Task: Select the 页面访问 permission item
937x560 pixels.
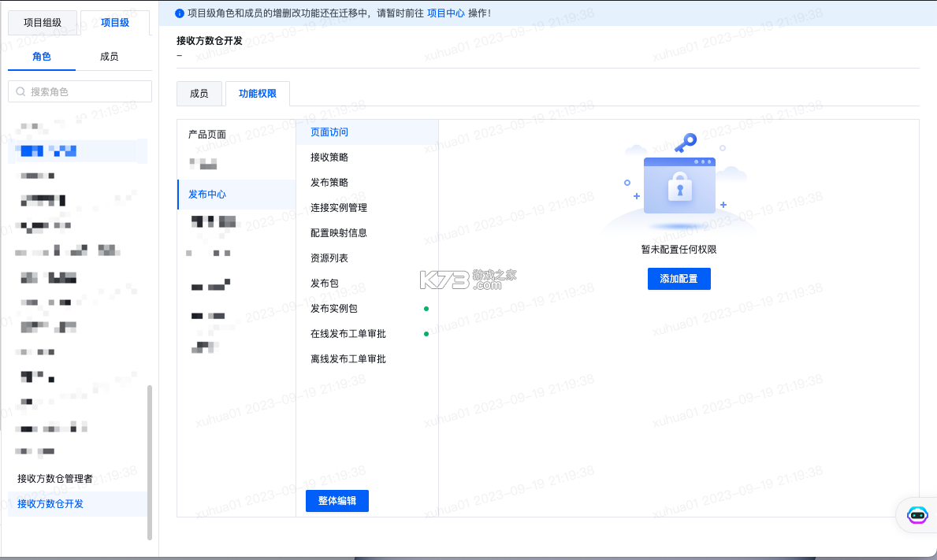Action: (x=367, y=132)
